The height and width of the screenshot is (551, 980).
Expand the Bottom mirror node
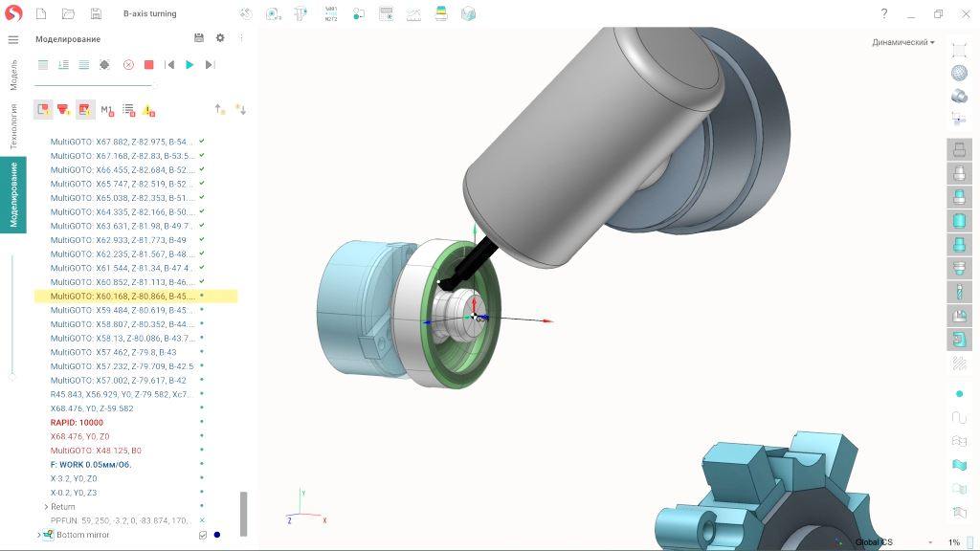coord(39,534)
